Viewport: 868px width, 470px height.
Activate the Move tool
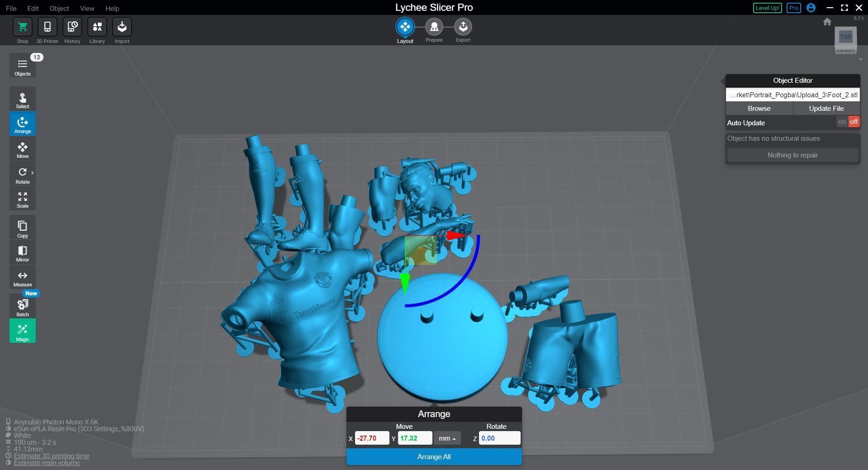click(22, 149)
